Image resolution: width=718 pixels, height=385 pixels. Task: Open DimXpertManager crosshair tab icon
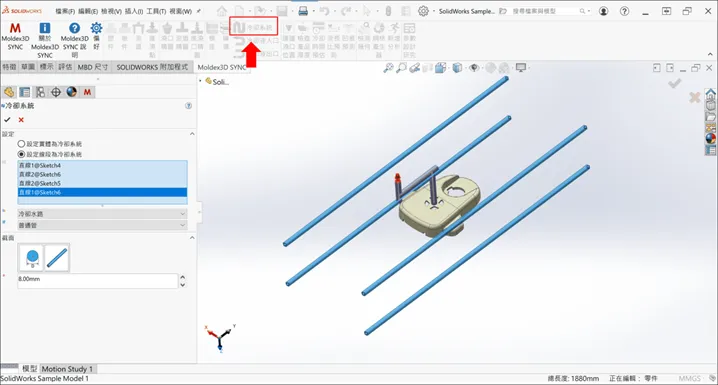56,92
